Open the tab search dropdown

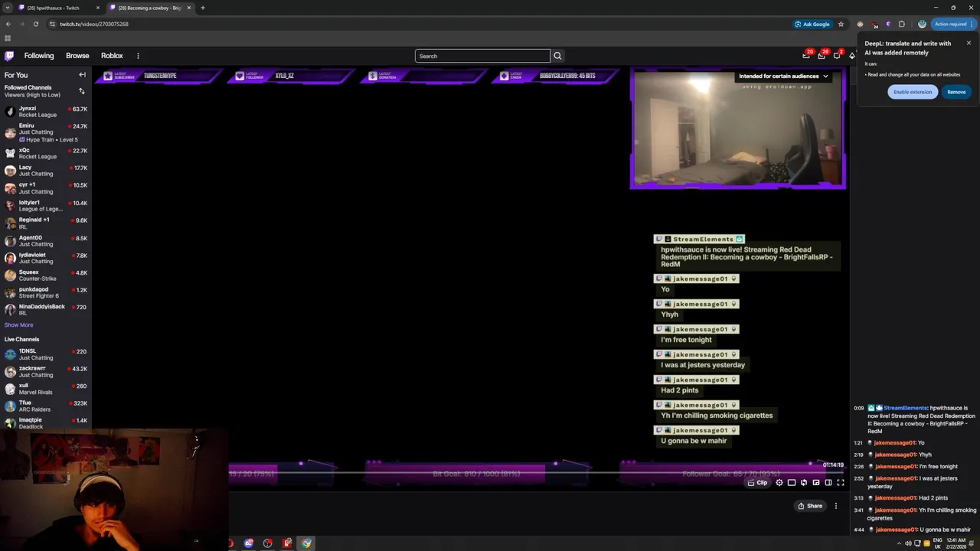[7, 8]
